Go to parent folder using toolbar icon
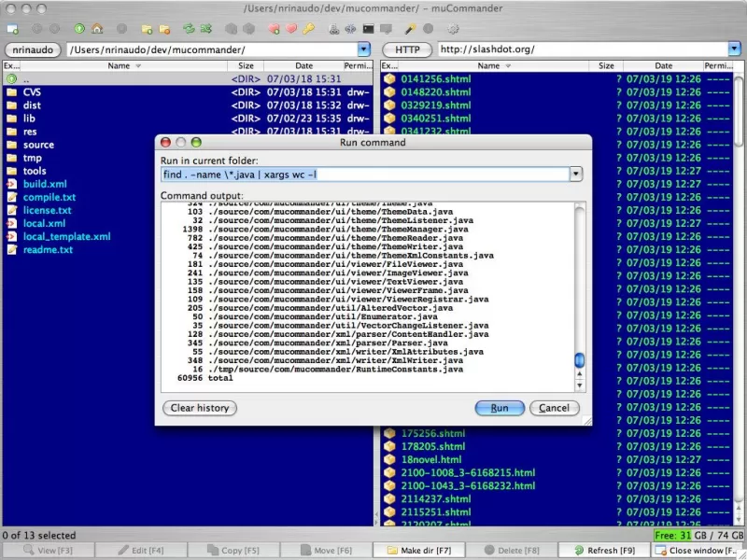Viewport: 747px width, 560px height. click(x=79, y=29)
